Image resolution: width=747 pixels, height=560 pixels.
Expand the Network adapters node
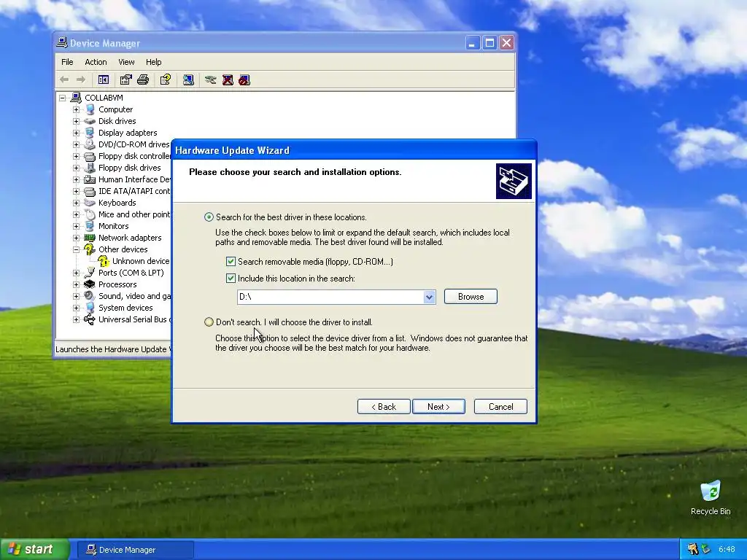(76, 238)
